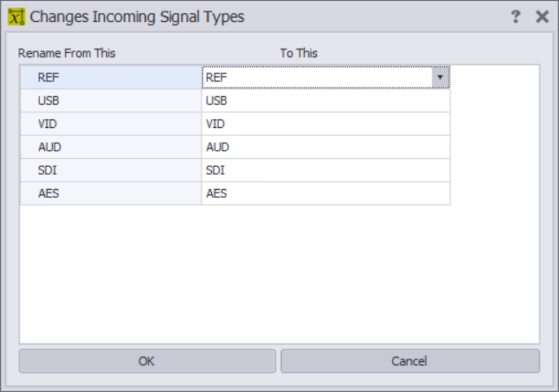The image size is (559, 392).
Task: Edit the USB value in To This column
Action: [326, 101]
